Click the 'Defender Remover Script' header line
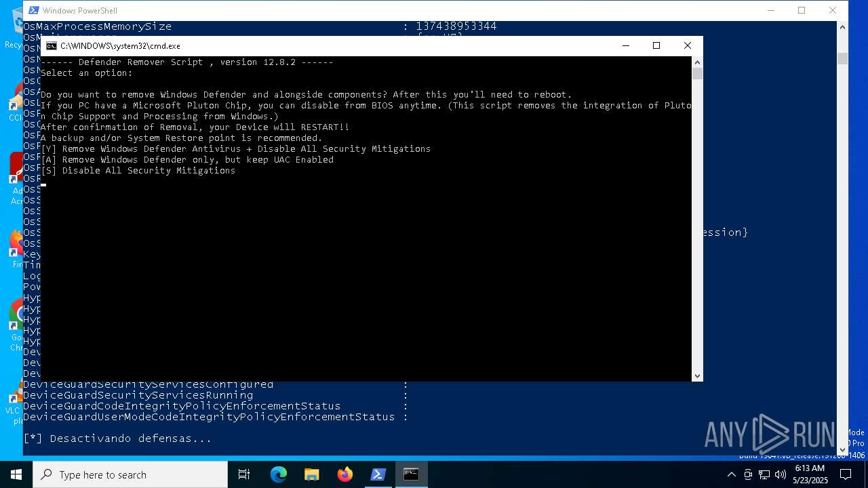Screen dimensions: 868x488 pyautogui.click(x=187, y=62)
